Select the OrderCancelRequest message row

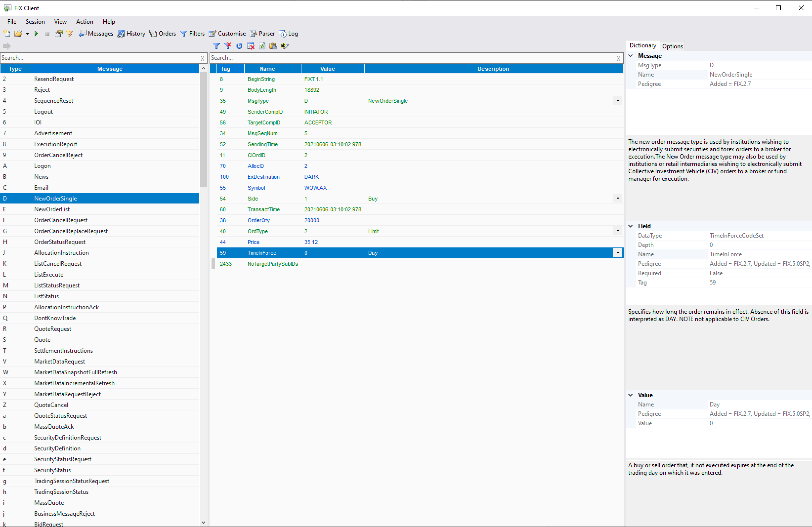[61, 220]
